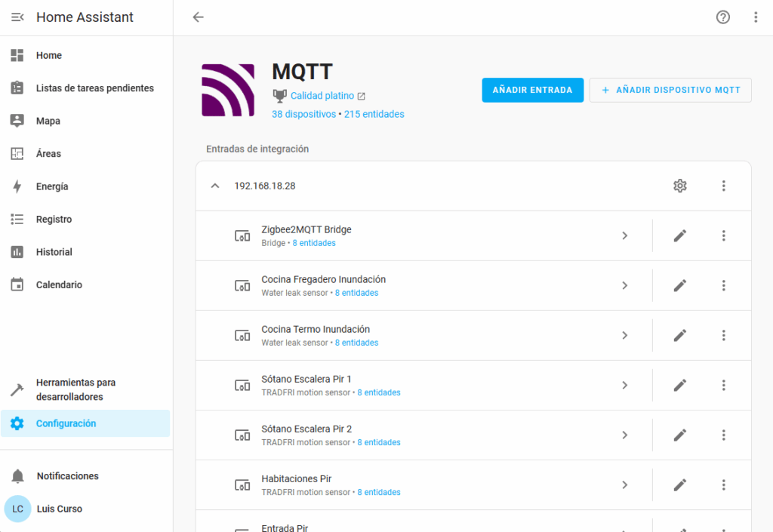
Task: Open Cocina Termo Inundación three-dot menu
Action: 724,336
